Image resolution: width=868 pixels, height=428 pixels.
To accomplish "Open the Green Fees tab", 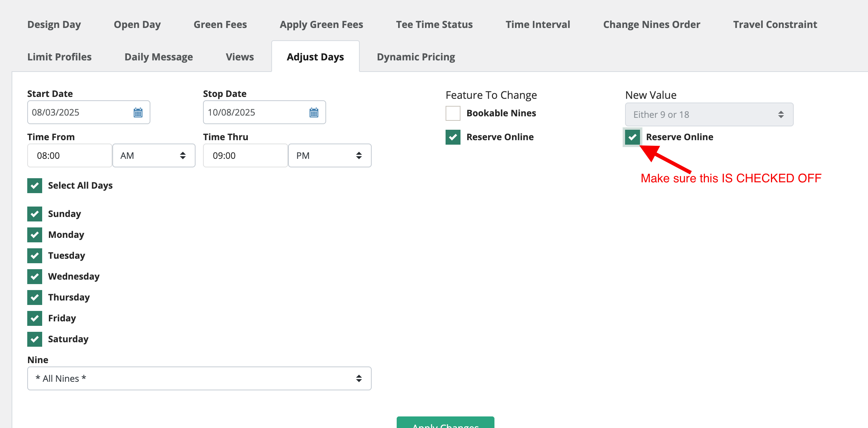I will tap(220, 25).
